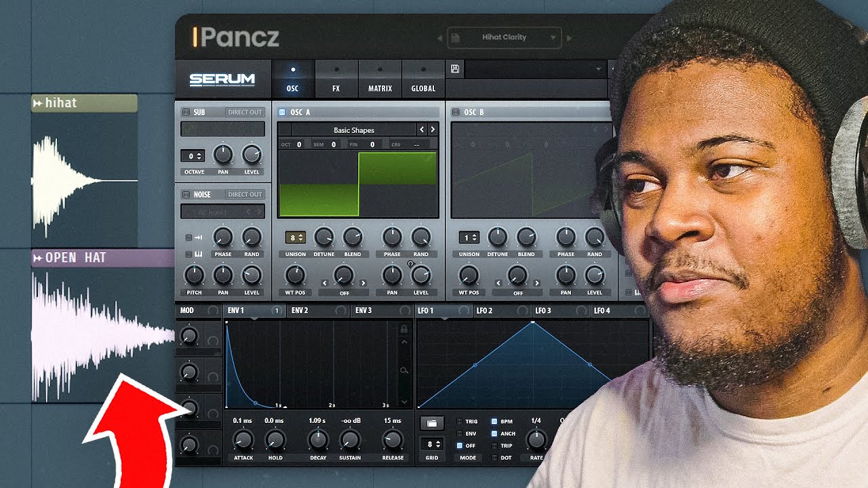Open the Serum preset name dropdown arrow
The width and height of the screenshot is (868, 488).
pos(598,69)
